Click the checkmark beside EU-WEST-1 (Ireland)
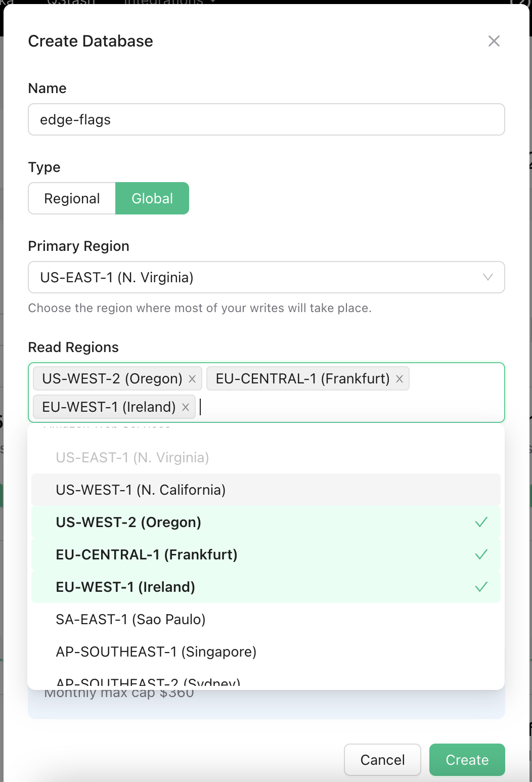 481,587
